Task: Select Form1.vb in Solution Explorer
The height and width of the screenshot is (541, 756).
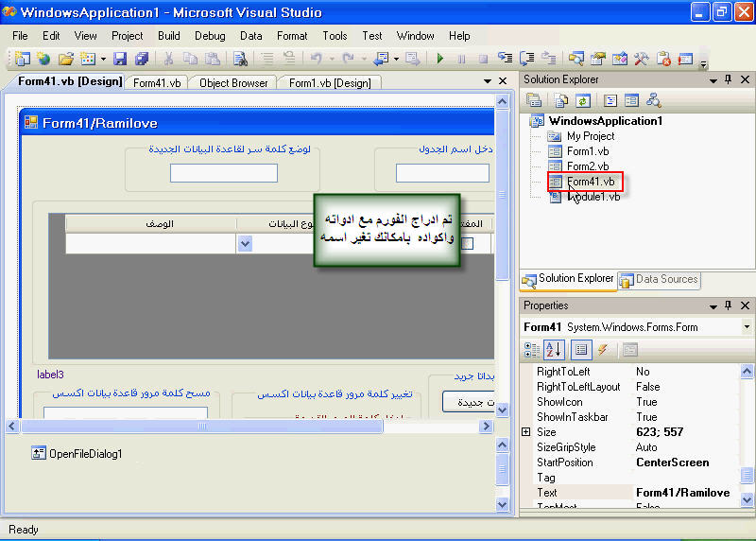Action: pos(587,151)
